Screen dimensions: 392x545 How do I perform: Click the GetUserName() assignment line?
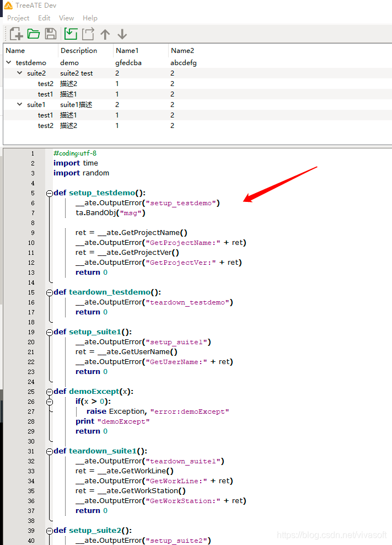[126, 352]
